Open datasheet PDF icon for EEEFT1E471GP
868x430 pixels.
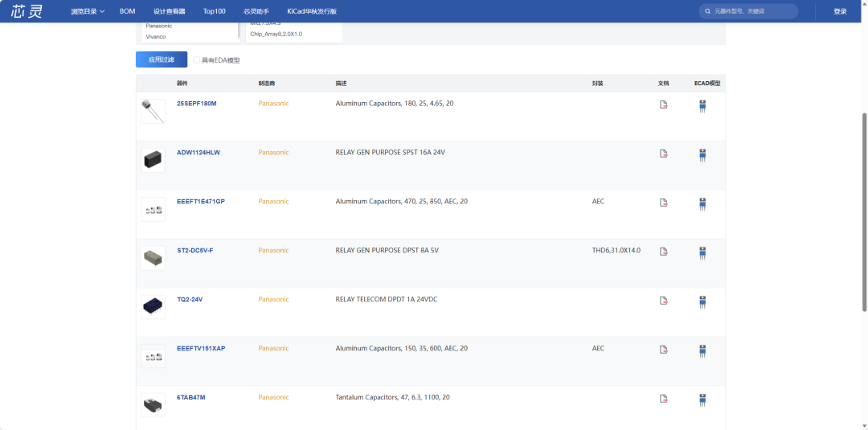click(663, 203)
